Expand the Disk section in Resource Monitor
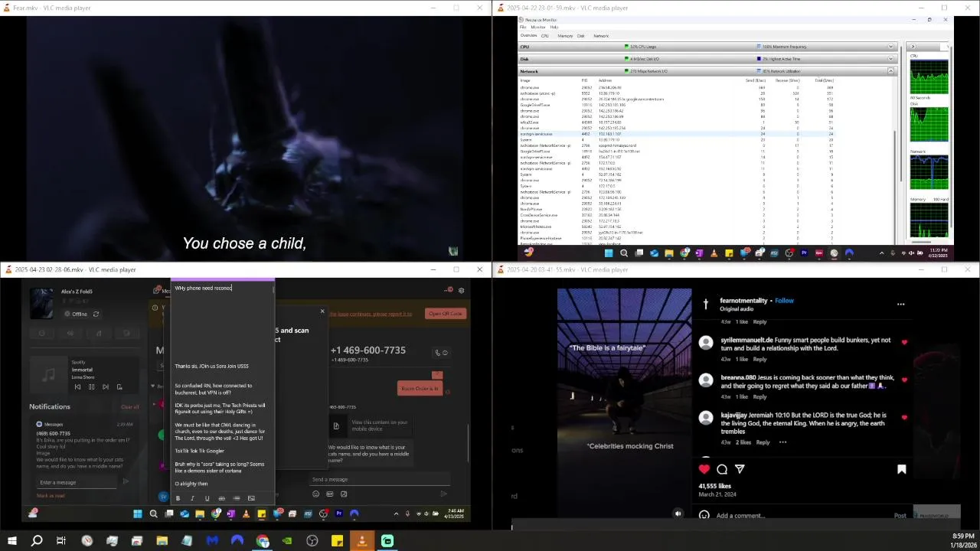980x551 pixels. (x=890, y=59)
